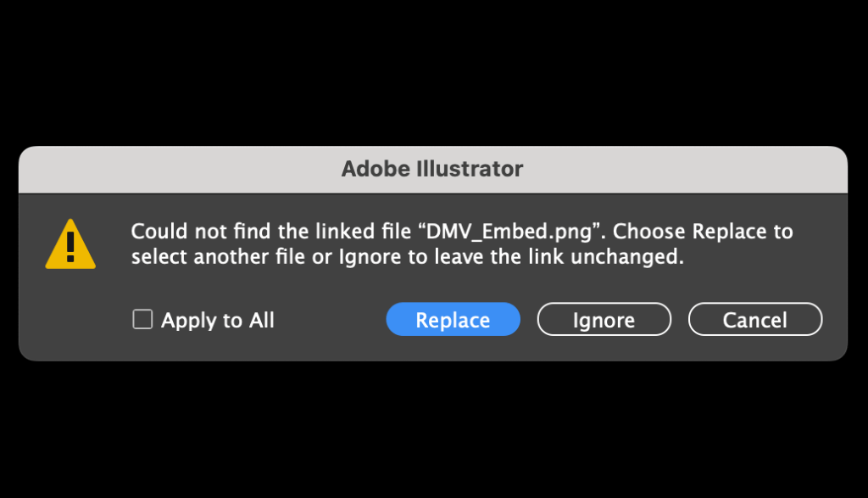Click title bar area left of the title
This screenshot has width=868, height=498.
pyautogui.click(x=170, y=169)
